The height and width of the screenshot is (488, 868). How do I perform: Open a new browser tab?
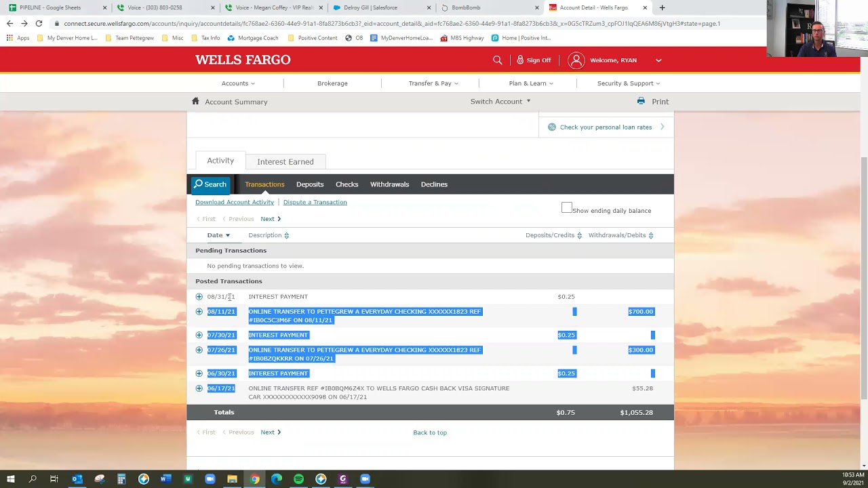662,7
